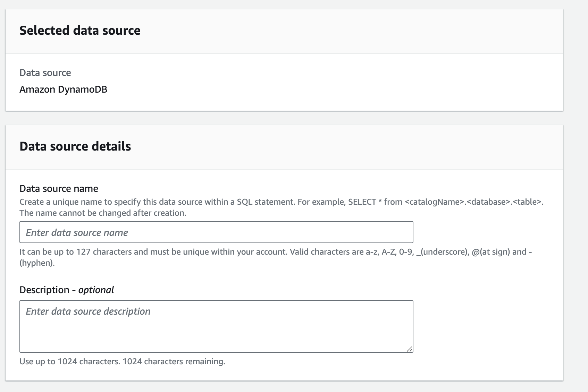588x392 pixels.
Task: Click the 'cannot be changed after creation' notice
Action: [103, 213]
